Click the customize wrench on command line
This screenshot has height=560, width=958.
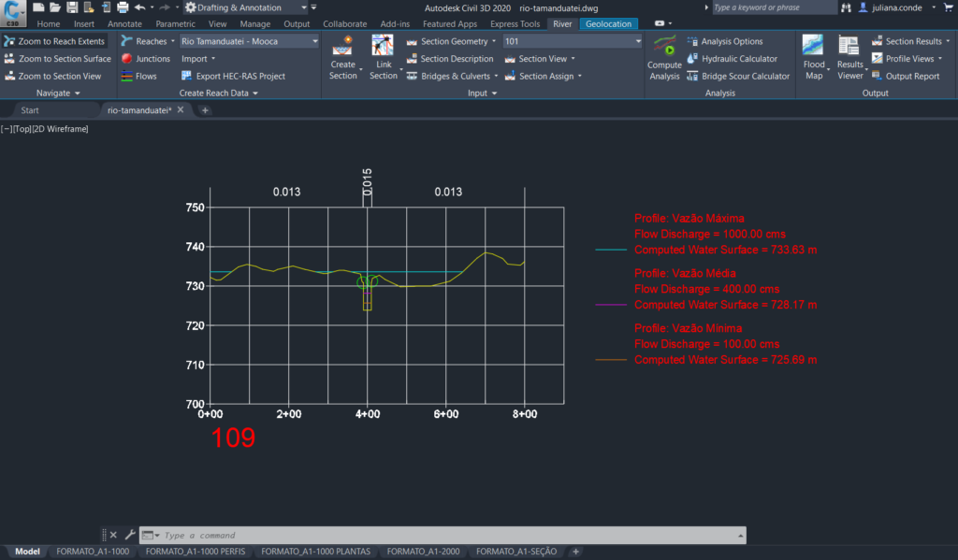[129, 535]
